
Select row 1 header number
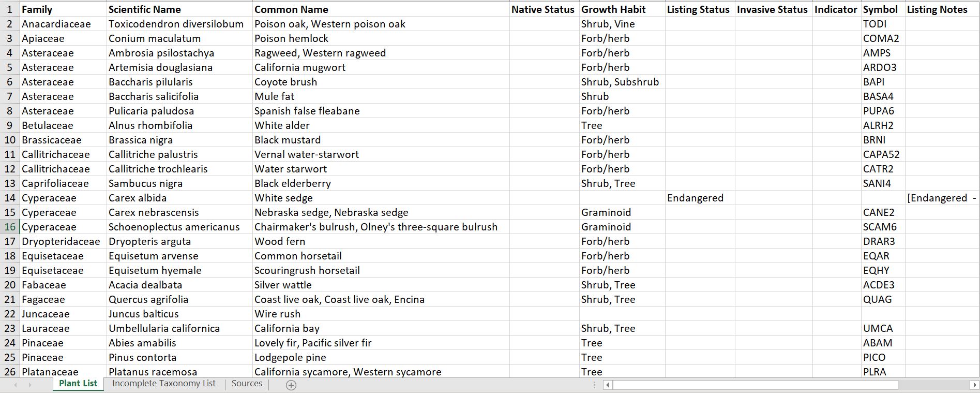pos(10,9)
